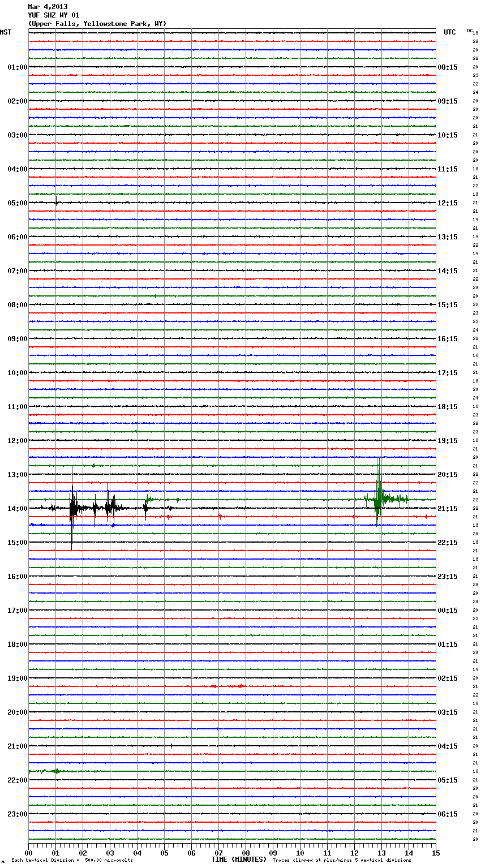Screen dimensions: 481x868
Task: Select the 16:00 MST time label
Action: [17, 577]
